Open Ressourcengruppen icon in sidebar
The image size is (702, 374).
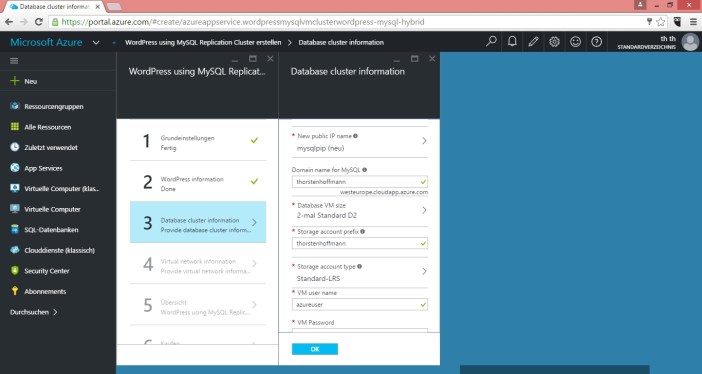[x=15, y=106]
